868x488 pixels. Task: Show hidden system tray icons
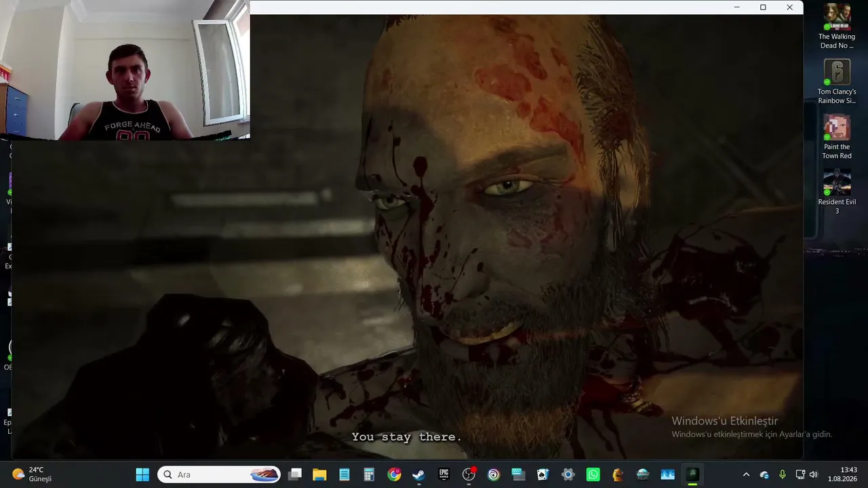(x=747, y=474)
